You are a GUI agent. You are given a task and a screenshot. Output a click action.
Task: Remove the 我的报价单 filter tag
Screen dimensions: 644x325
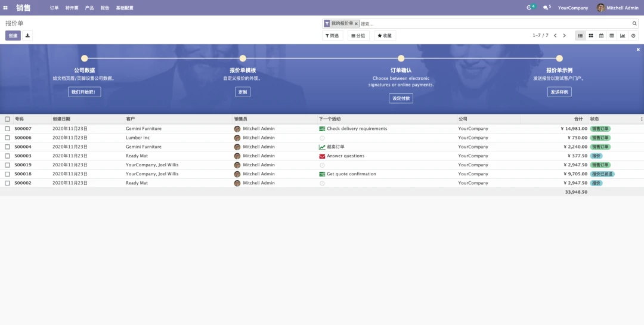(357, 24)
